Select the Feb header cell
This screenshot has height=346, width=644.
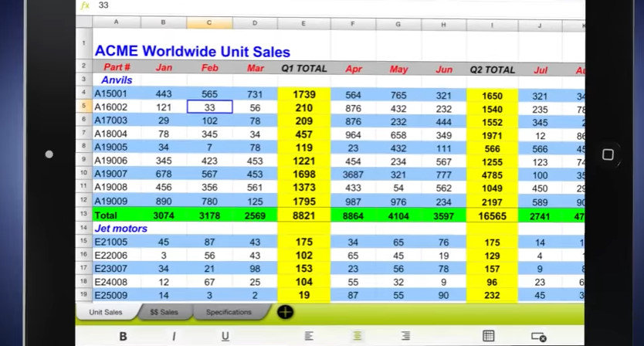click(x=209, y=68)
